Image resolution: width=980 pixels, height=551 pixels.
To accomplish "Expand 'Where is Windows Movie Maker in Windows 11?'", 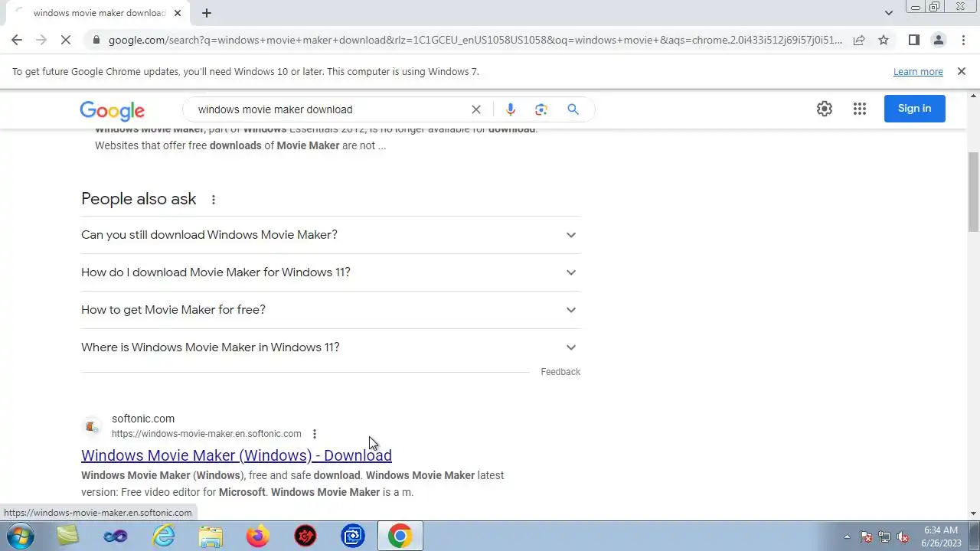I will [331, 347].
